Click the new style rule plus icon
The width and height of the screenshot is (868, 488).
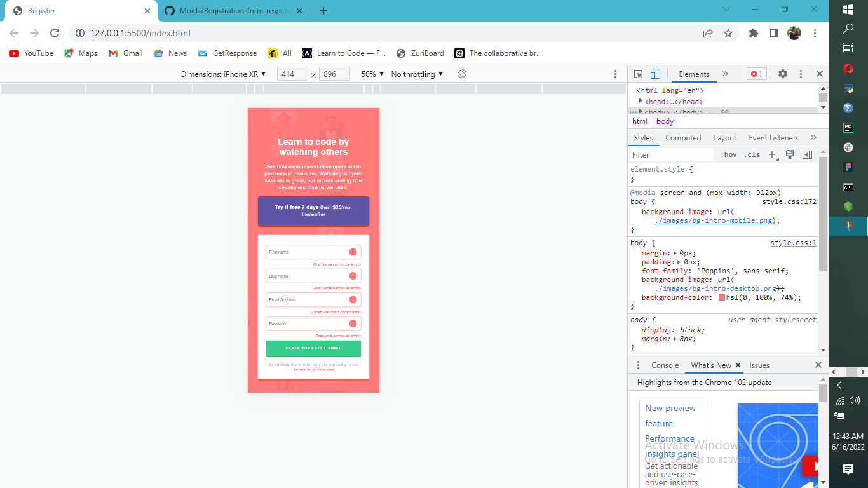coord(773,154)
